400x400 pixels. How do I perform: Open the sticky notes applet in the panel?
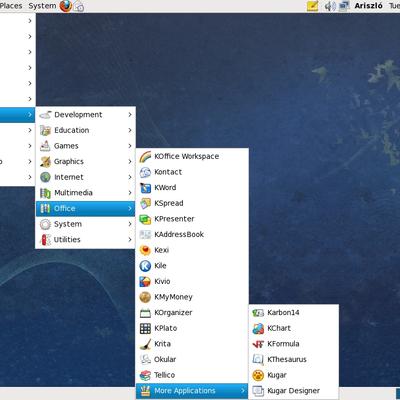click(x=312, y=6)
